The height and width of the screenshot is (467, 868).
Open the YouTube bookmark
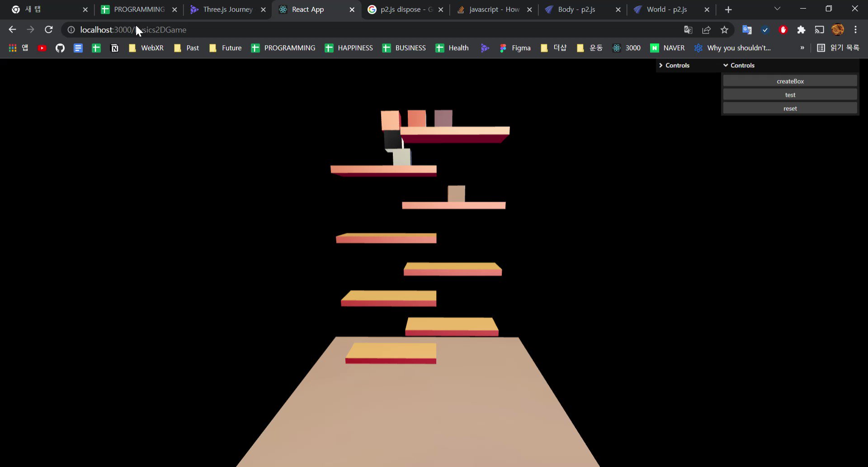(x=42, y=48)
